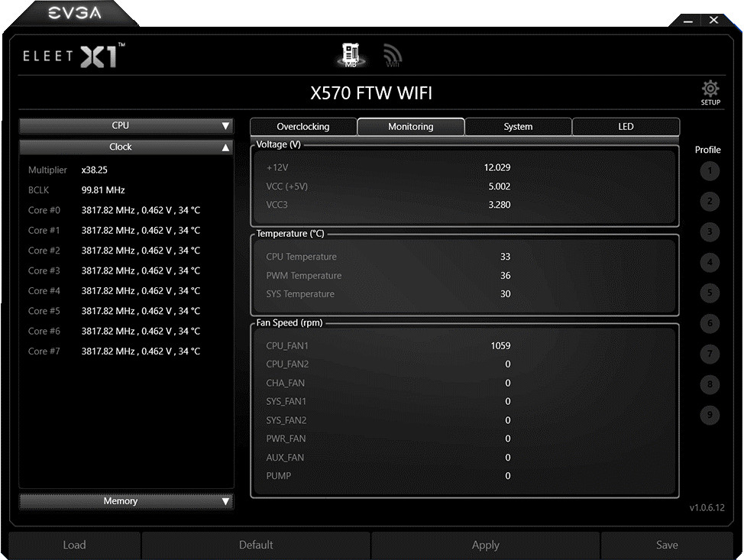Select profile slot 1
Screen dimensions: 744x560
(709, 171)
